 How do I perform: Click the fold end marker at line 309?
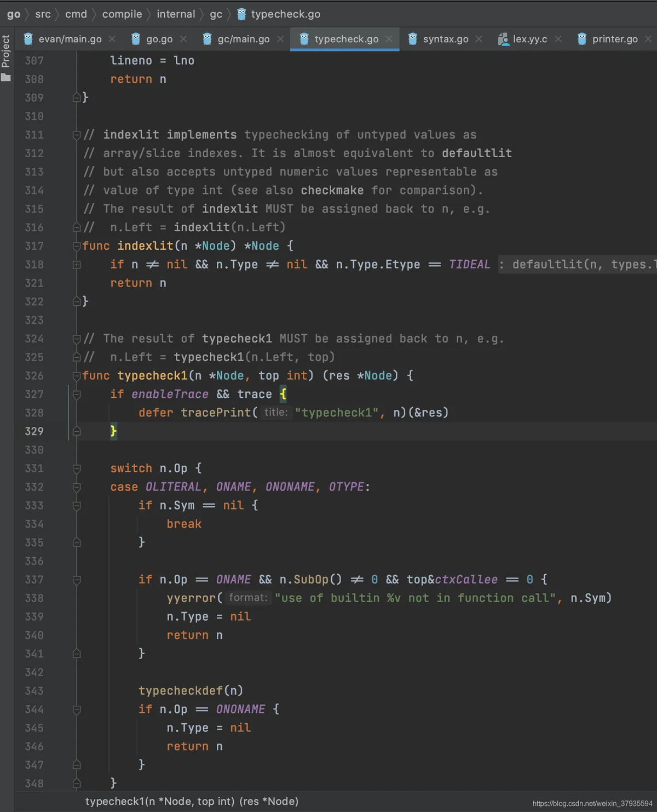pos(77,98)
